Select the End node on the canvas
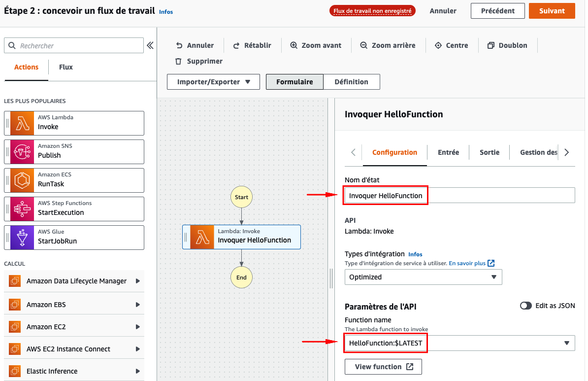Viewport: 588px width, 381px height. (x=241, y=277)
